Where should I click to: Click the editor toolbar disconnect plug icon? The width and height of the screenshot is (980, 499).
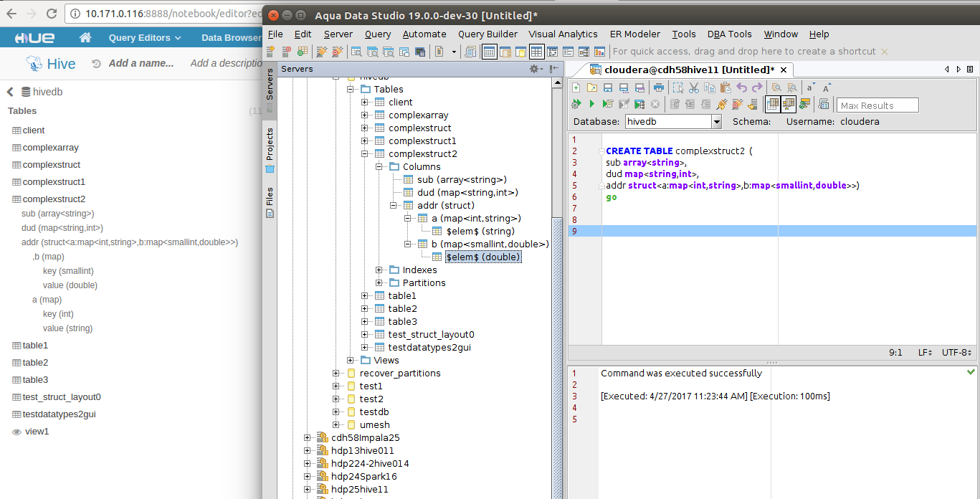(737, 105)
